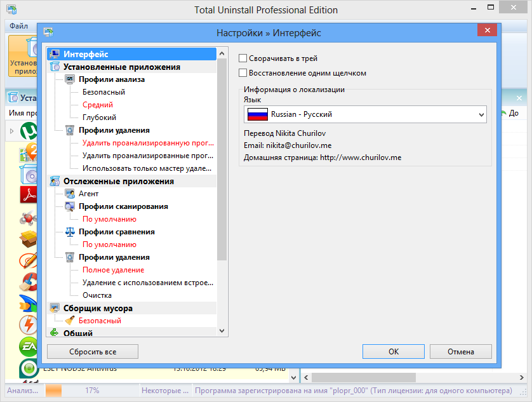Click the settings tree vertical scrollbar thumb

(222, 159)
